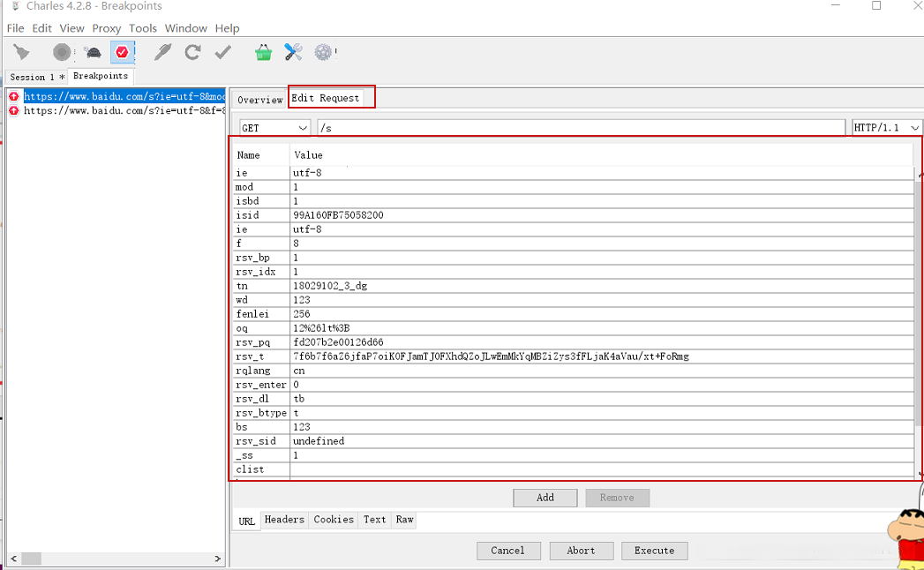This screenshot has height=570, width=924.
Task: Click the rsv_btype parameter name cell
Action: [261, 413]
